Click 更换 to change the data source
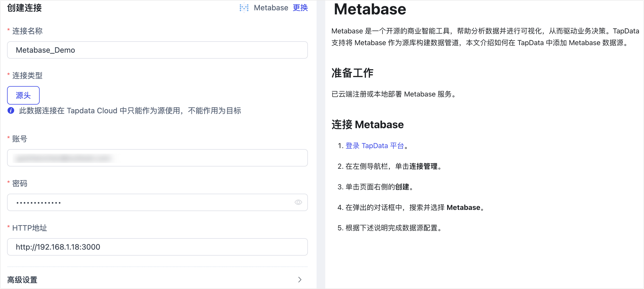Screen dimensions: 644x289 300,8
